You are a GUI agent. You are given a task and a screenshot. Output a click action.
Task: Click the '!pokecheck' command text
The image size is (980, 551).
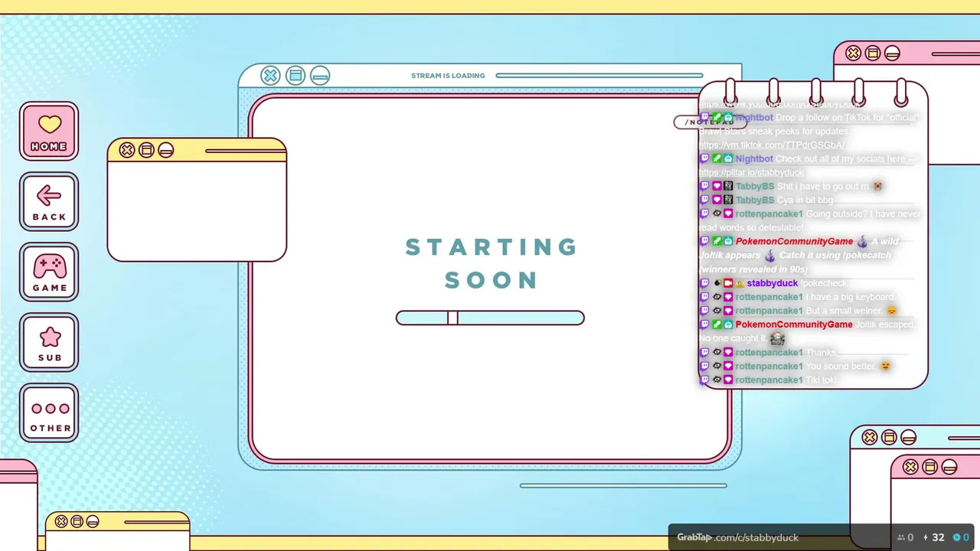[823, 283]
